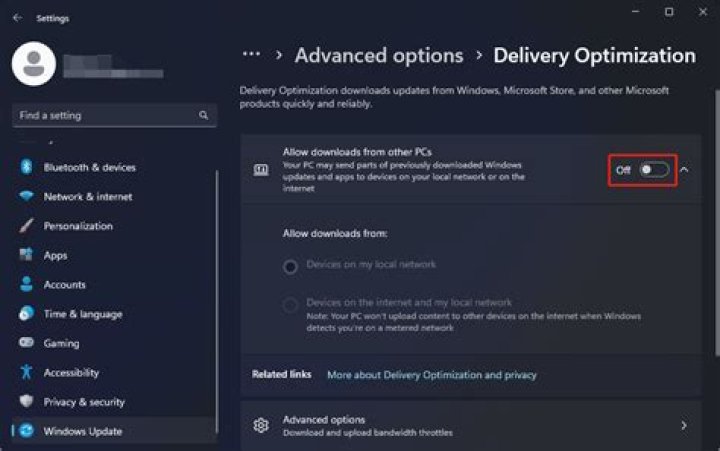Click the Personalization paintbrush icon

[26, 226]
